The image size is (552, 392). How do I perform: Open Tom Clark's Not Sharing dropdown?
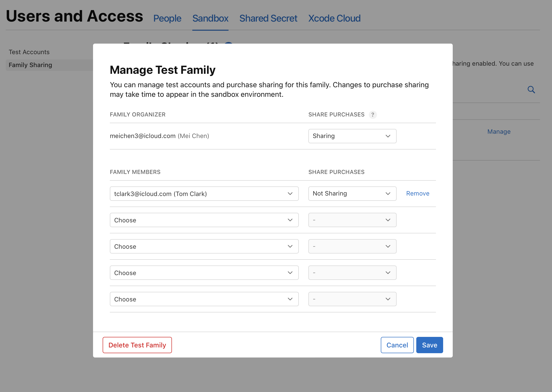pos(352,193)
